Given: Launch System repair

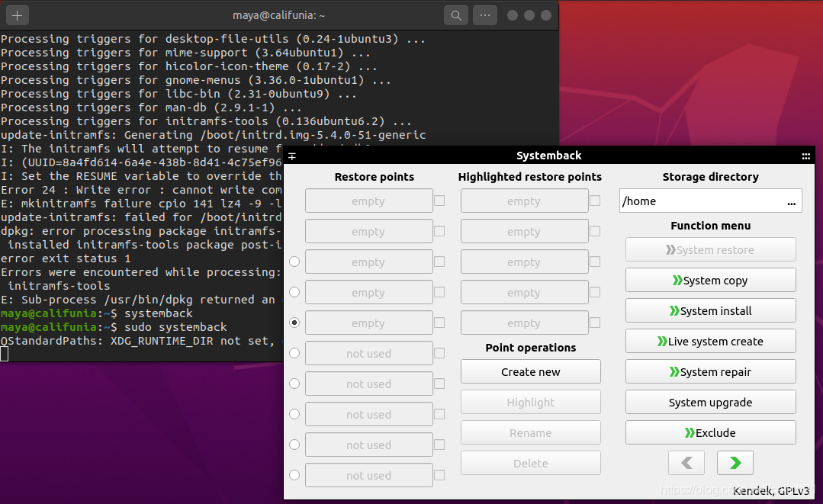Looking at the screenshot, I should click(x=711, y=371).
